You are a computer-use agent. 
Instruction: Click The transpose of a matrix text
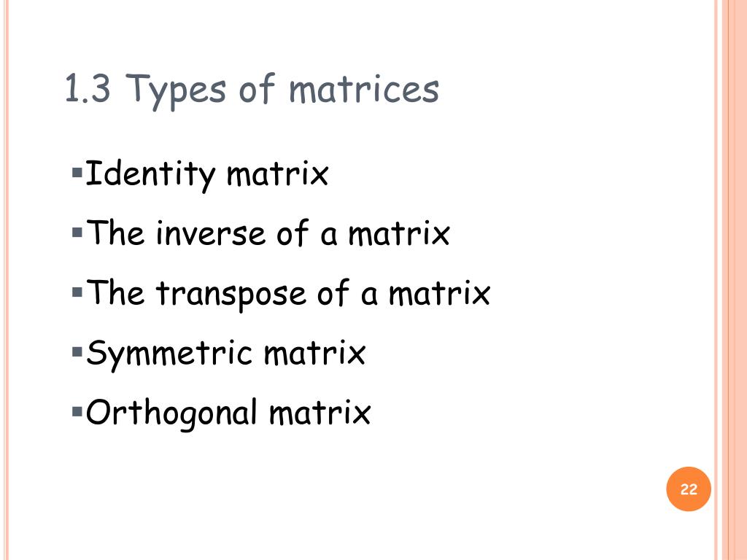[x=288, y=294]
